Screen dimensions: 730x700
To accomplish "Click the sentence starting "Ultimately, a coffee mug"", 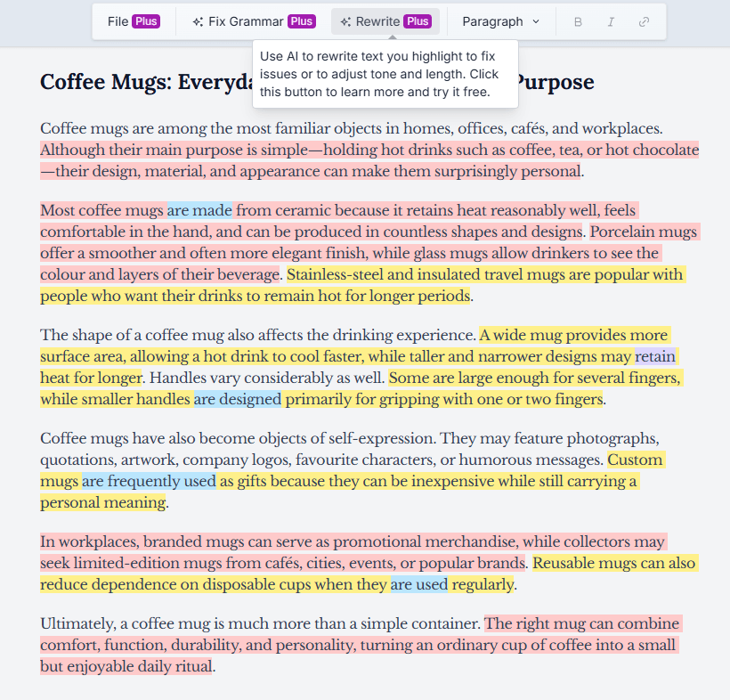I will (260, 623).
